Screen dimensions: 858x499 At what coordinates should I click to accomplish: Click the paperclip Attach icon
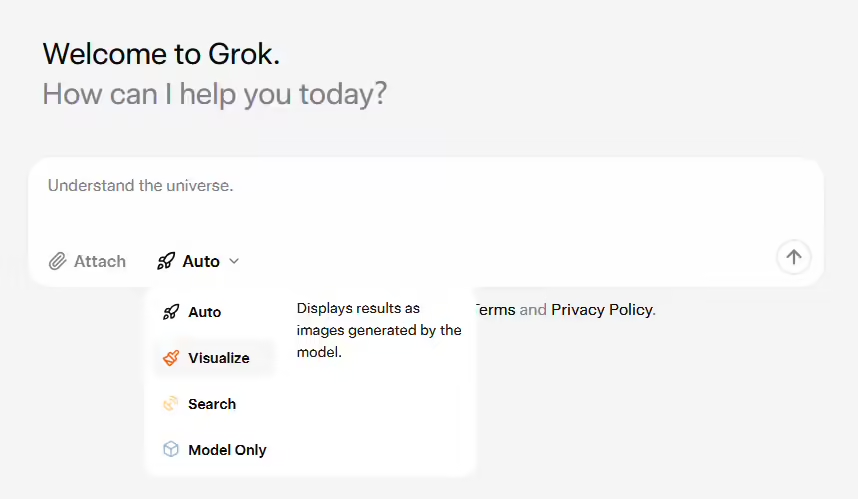point(57,262)
